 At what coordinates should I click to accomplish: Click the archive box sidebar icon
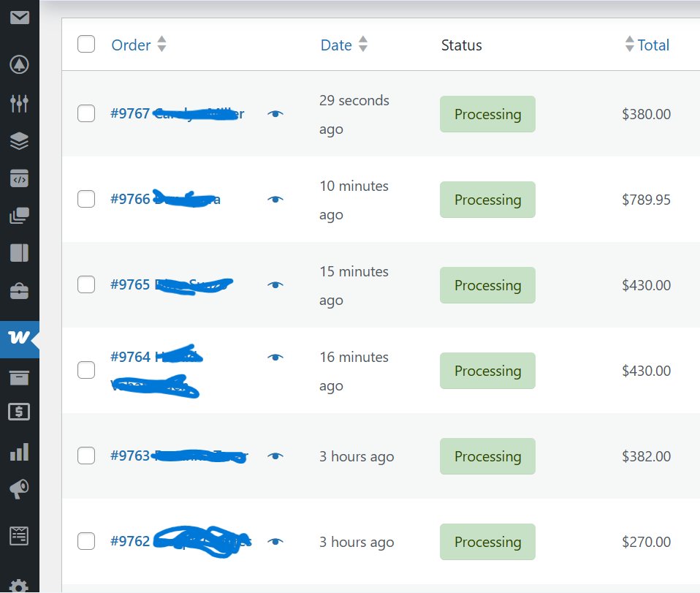point(20,377)
